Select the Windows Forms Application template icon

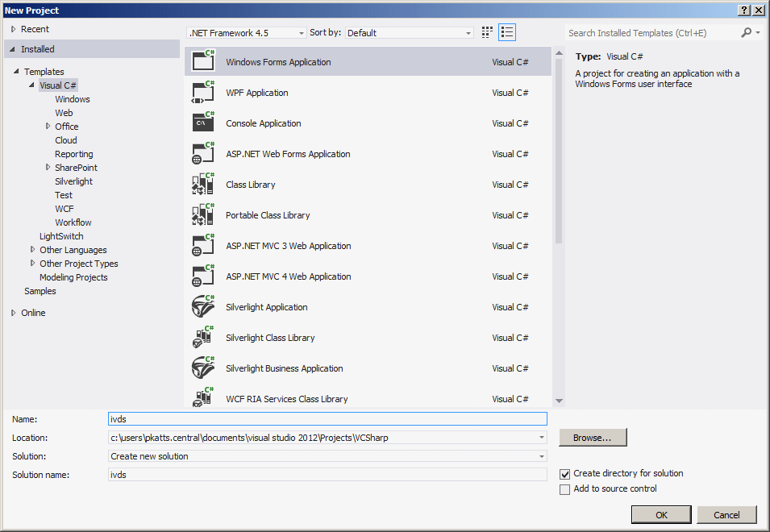pyautogui.click(x=203, y=60)
